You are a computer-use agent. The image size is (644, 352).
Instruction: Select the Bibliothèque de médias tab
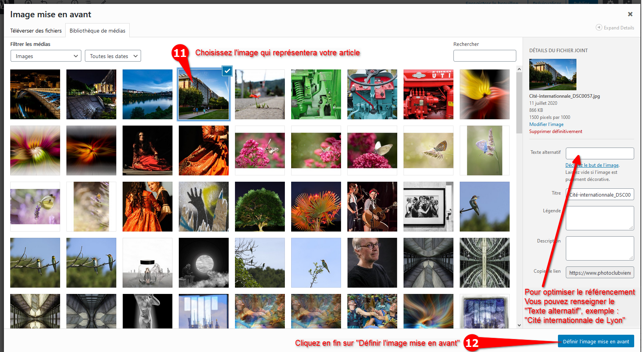click(97, 31)
